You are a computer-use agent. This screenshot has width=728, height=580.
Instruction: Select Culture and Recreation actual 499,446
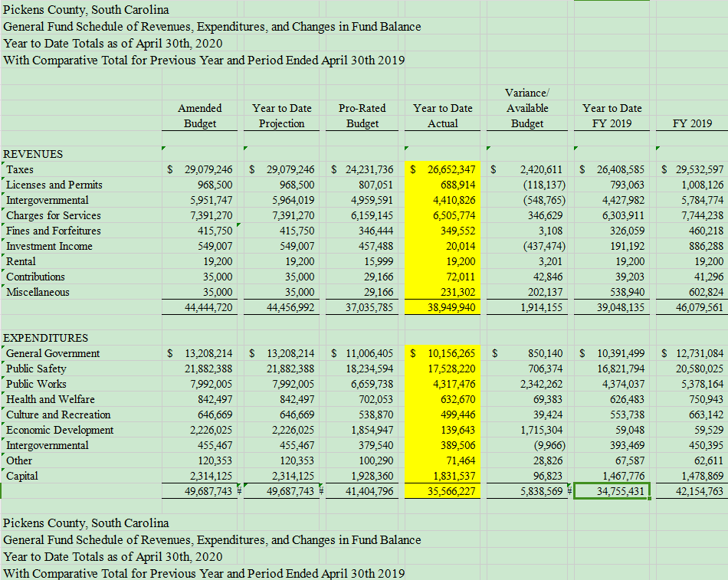457,415
